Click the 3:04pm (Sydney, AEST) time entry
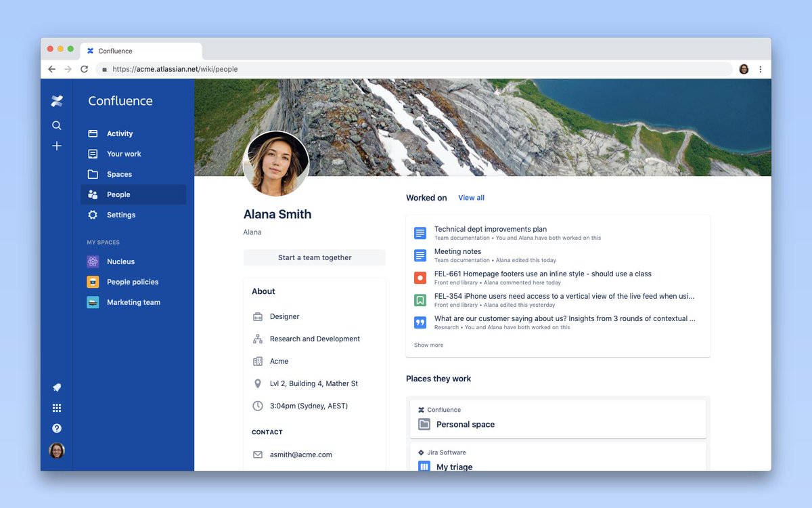This screenshot has height=508, width=812. [309, 406]
